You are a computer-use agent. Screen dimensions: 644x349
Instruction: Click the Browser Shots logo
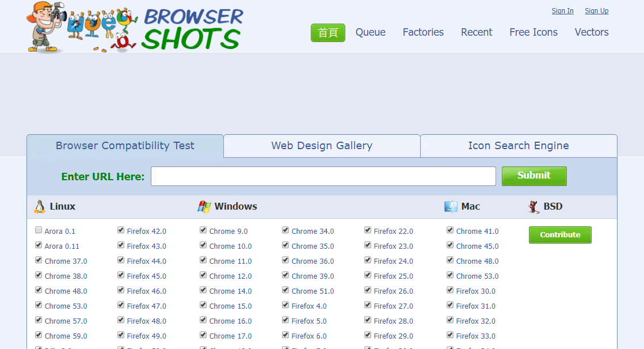click(x=135, y=27)
